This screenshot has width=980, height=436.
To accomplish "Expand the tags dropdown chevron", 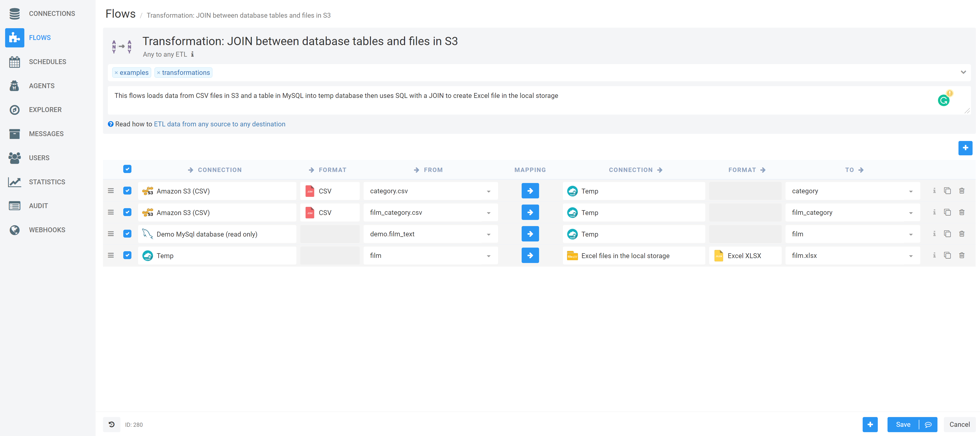I will pyautogui.click(x=963, y=72).
